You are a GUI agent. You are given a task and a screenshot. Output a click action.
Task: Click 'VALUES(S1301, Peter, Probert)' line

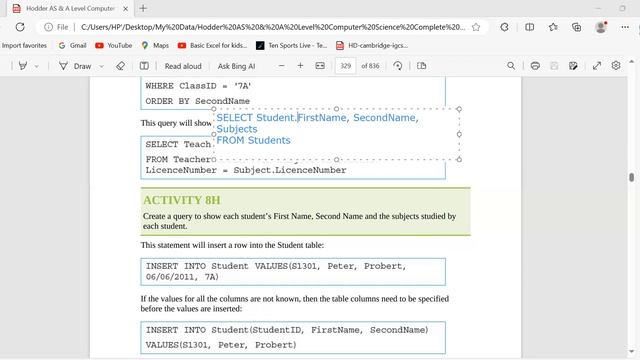pos(221,345)
